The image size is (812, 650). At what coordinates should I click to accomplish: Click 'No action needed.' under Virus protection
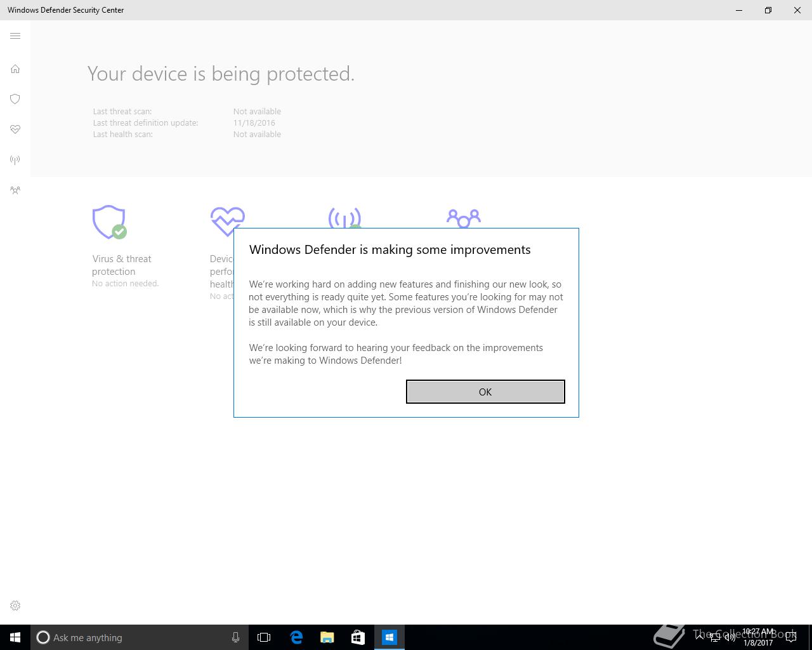click(x=126, y=284)
